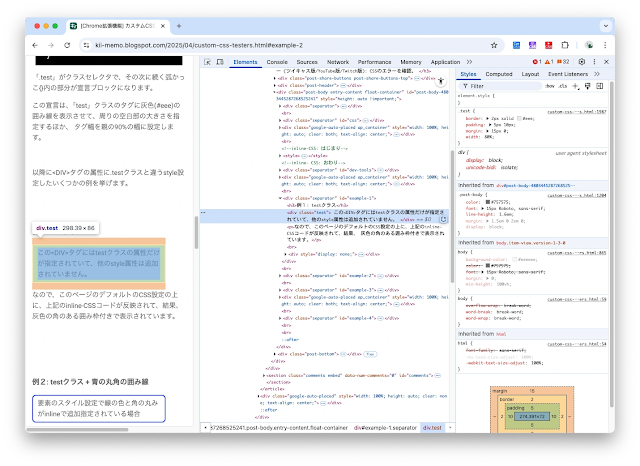Expand the padding shorthand property arrow
The height and width of the screenshot is (466, 640).
click(x=490, y=125)
